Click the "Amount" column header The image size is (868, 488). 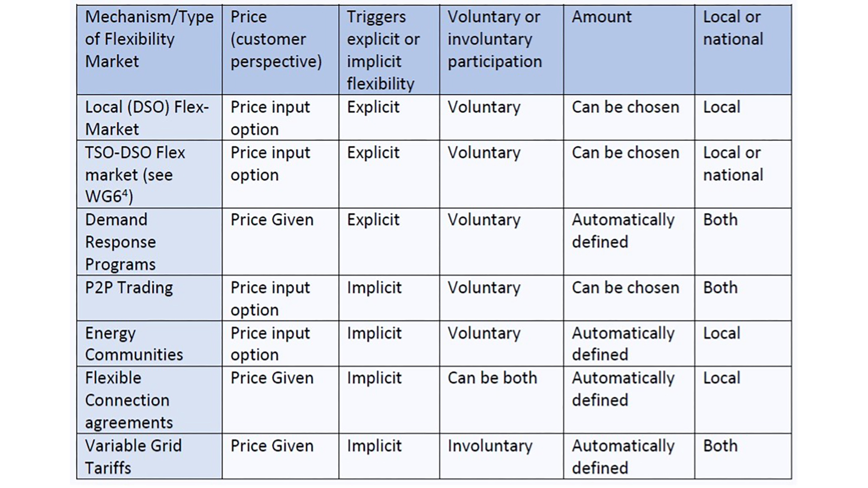pos(601,17)
